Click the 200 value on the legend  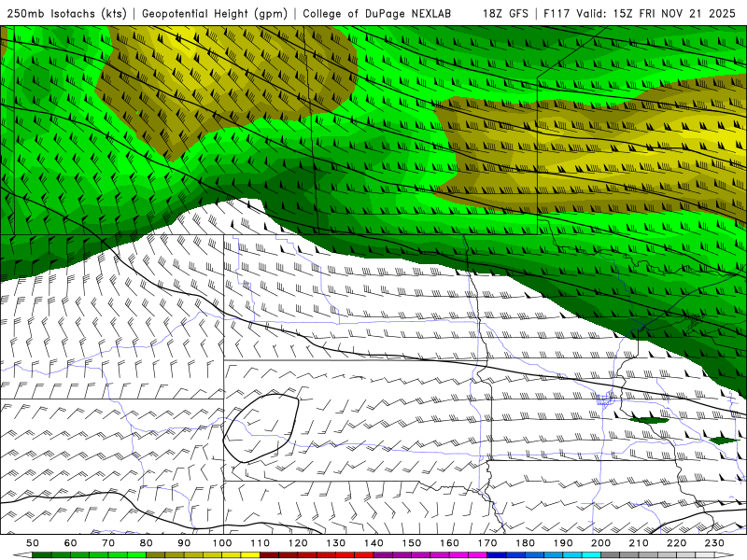click(x=600, y=543)
